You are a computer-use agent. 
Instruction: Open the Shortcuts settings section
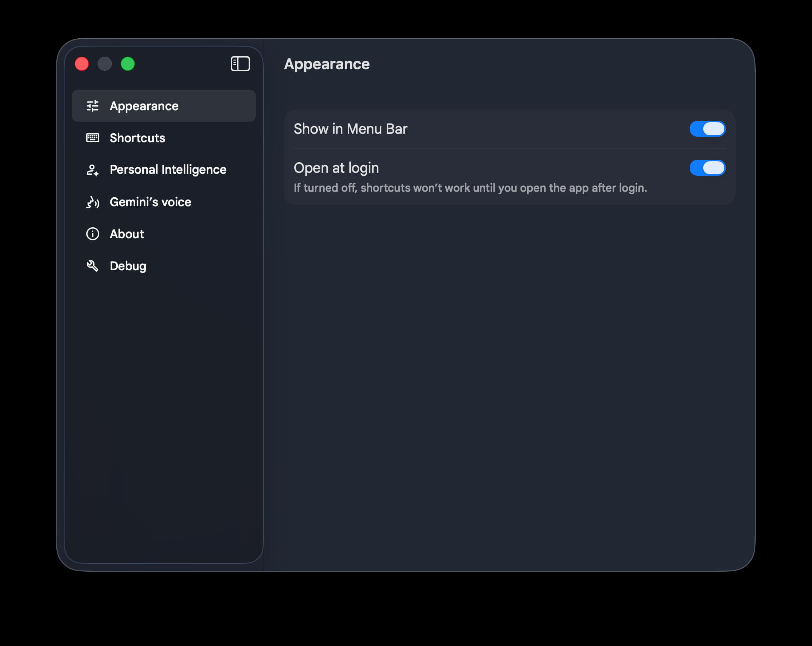click(x=164, y=138)
